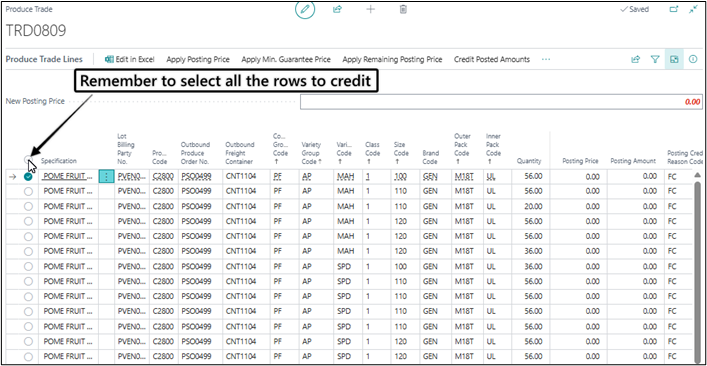Select the SPD size 100 row
This screenshot has height=366, width=707.
click(x=28, y=266)
